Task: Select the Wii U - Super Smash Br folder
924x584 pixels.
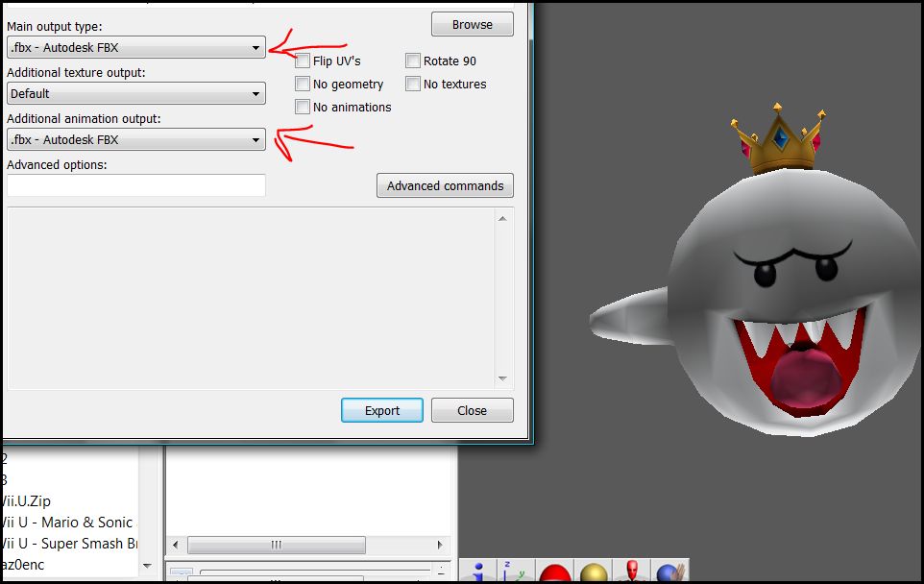Action: (x=68, y=544)
